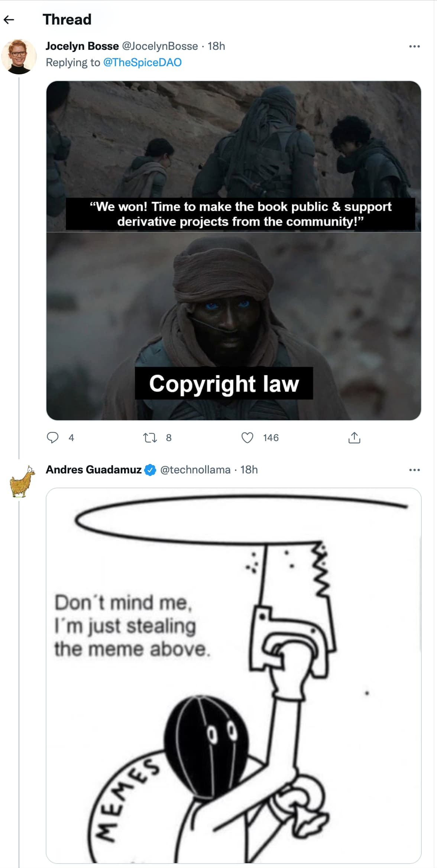
Task: View the Dune Copyright law meme image
Action: tap(234, 251)
